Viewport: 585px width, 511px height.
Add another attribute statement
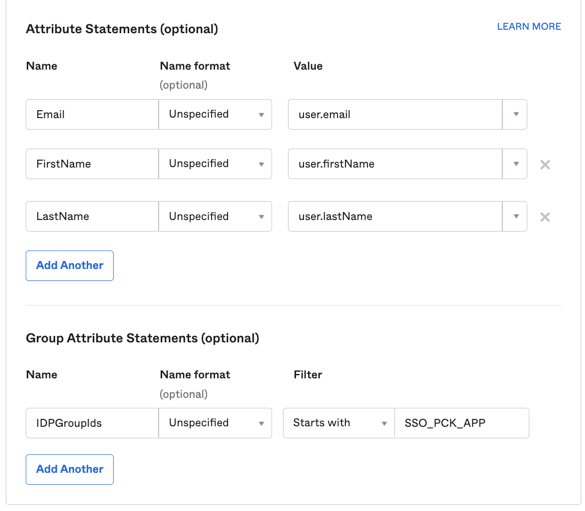click(70, 266)
